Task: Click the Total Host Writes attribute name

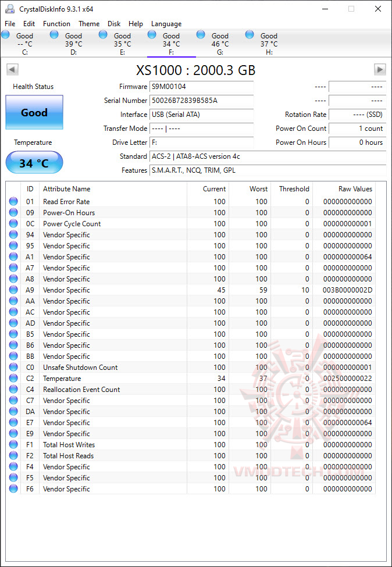Action: [69, 445]
